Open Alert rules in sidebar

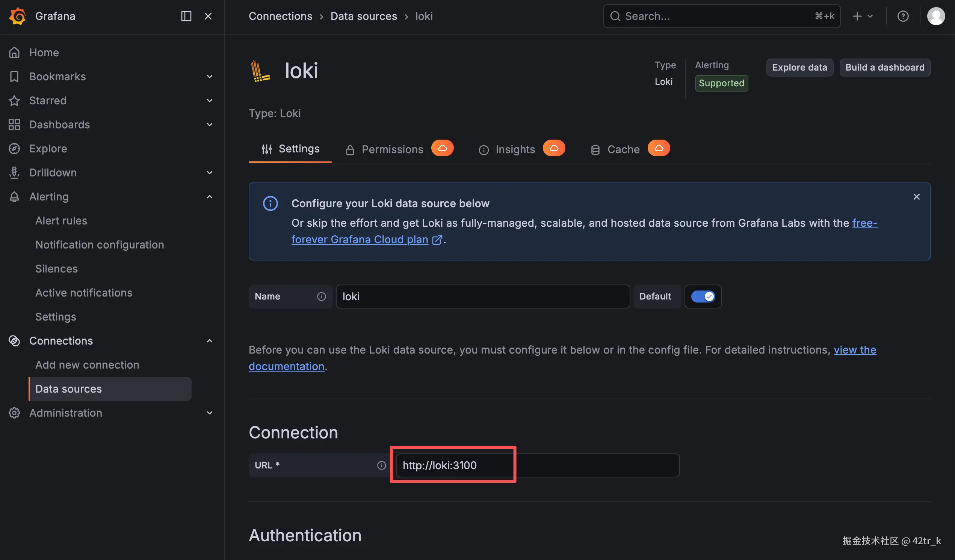61,221
